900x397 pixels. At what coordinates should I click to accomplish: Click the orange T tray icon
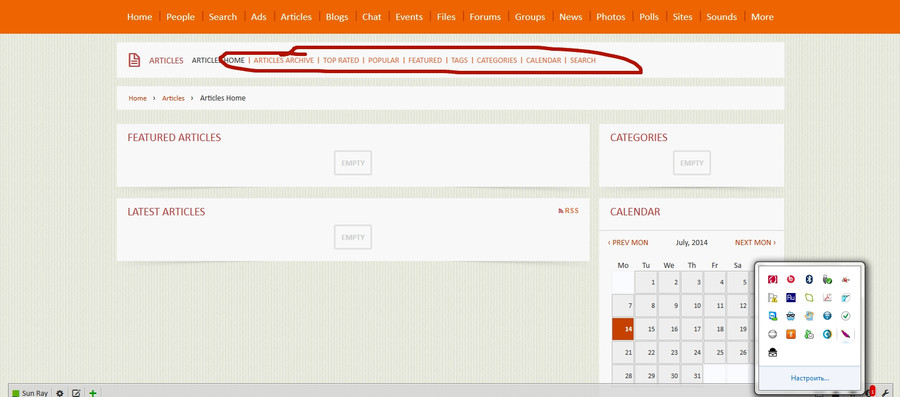tap(791, 334)
